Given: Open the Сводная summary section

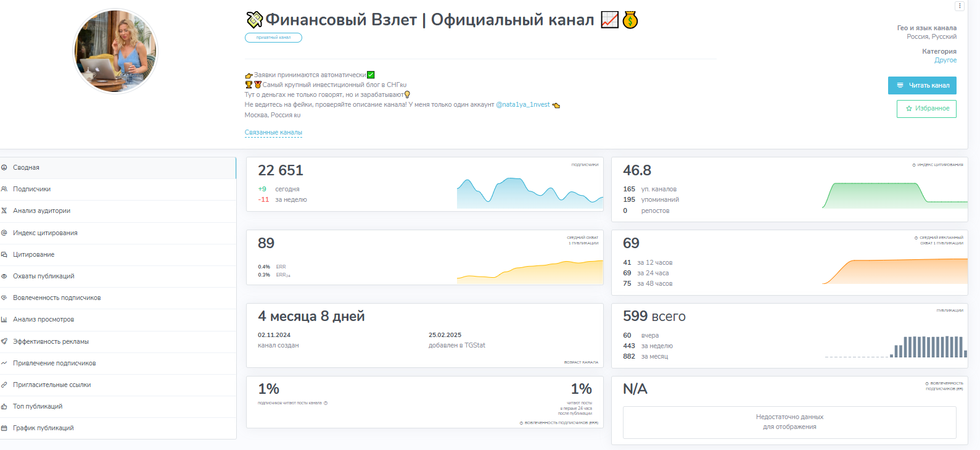Looking at the screenshot, I should (118, 168).
